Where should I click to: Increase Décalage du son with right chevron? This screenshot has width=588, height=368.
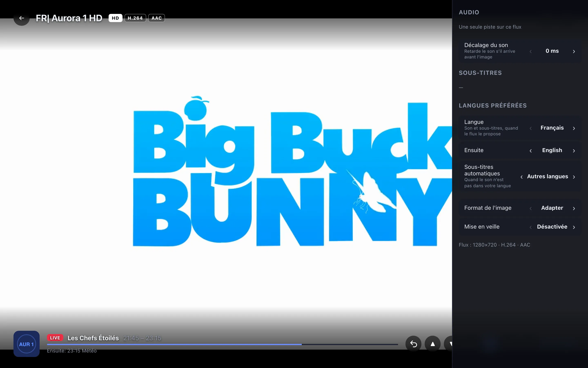(574, 51)
